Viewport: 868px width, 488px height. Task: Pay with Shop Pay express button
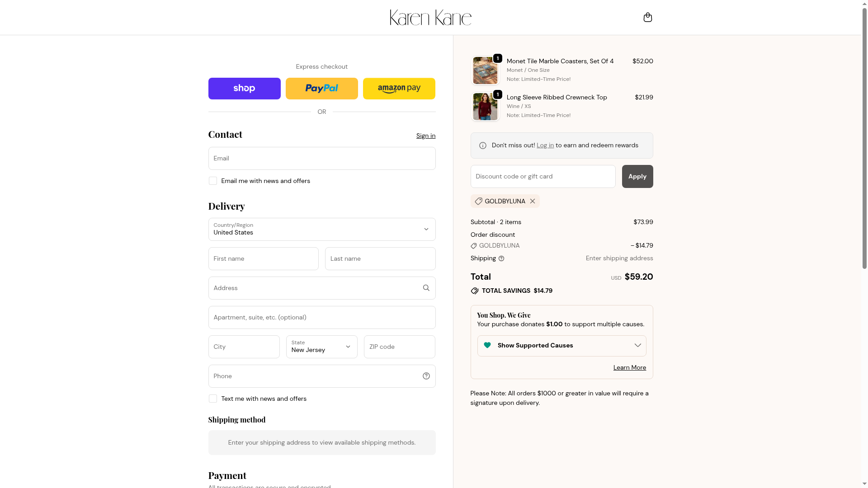tap(244, 89)
